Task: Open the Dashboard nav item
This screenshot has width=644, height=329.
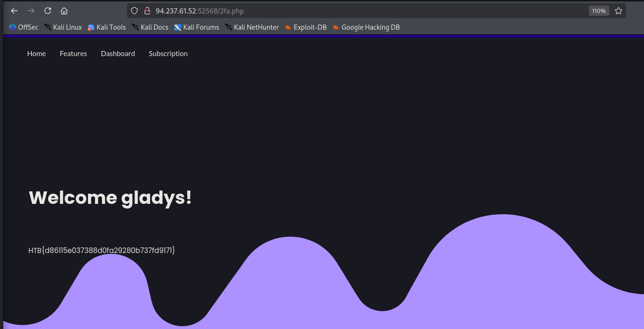Action: coord(118,54)
